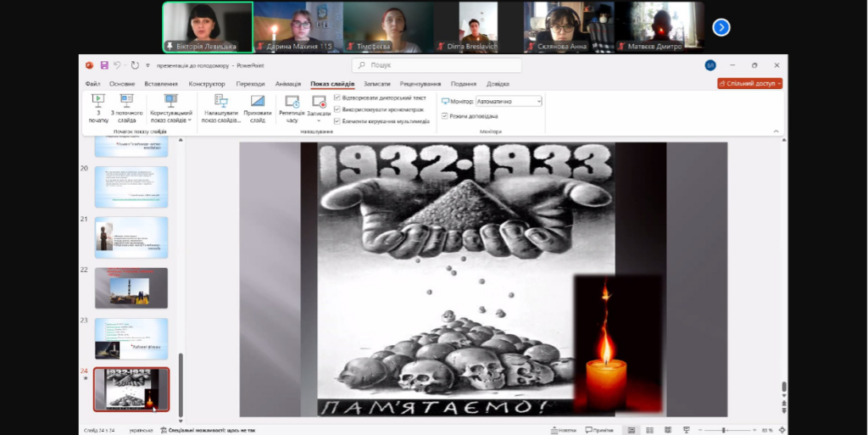Select Матвєєв Дмитро video tile
868x435 pixels.
click(659, 27)
